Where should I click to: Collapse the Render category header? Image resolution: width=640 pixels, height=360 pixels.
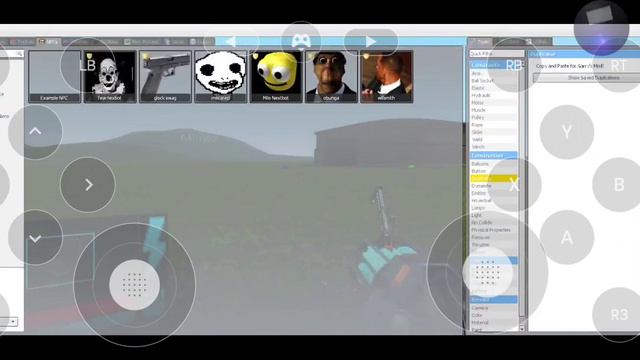[x=494, y=300]
